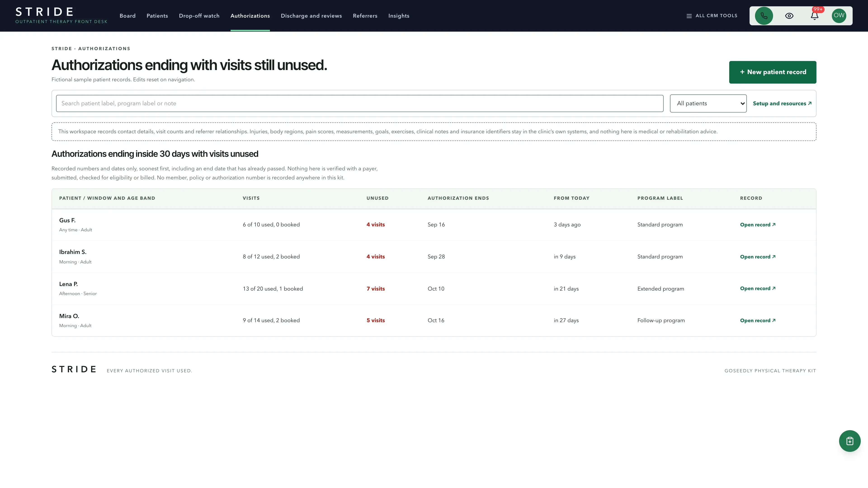Select the Authorizations tab
868x488 pixels.
[250, 16]
